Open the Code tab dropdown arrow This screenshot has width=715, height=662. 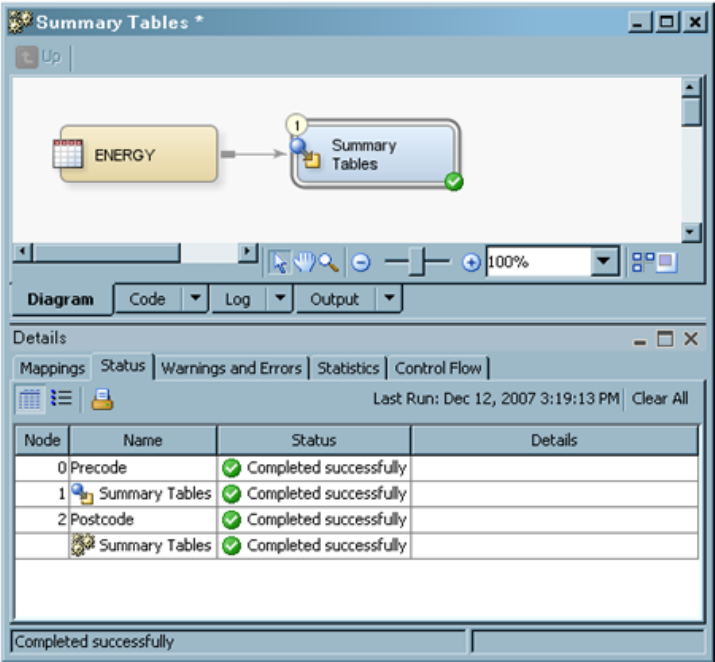coord(195,299)
